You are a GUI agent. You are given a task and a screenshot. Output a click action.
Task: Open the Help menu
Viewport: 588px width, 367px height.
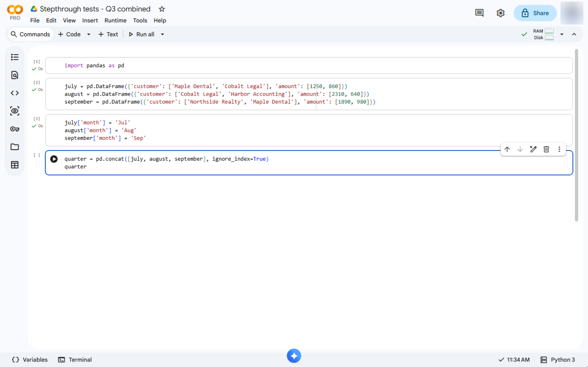(160, 20)
